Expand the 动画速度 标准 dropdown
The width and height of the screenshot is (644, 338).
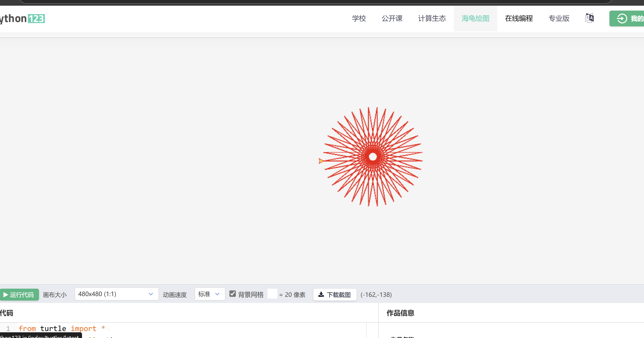coord(209,294)
